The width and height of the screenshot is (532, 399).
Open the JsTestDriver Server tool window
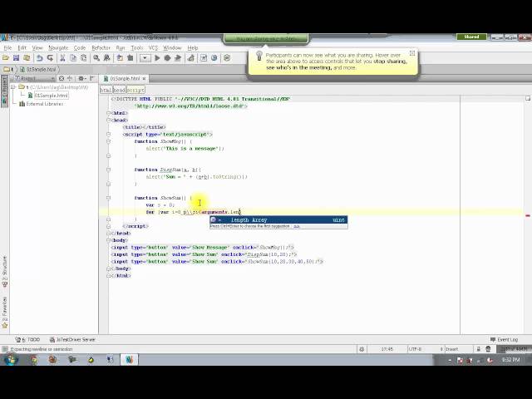(72, 340)
